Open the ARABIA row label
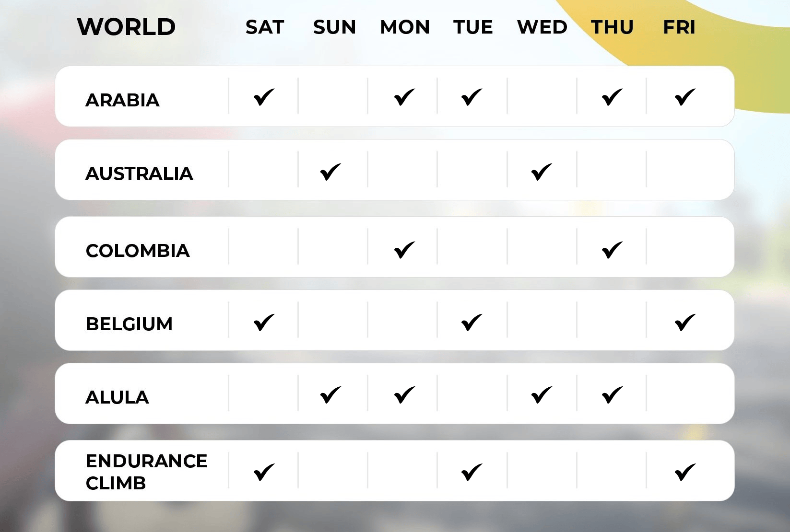Viewport: 790px width, 532px height. point(122,100)
